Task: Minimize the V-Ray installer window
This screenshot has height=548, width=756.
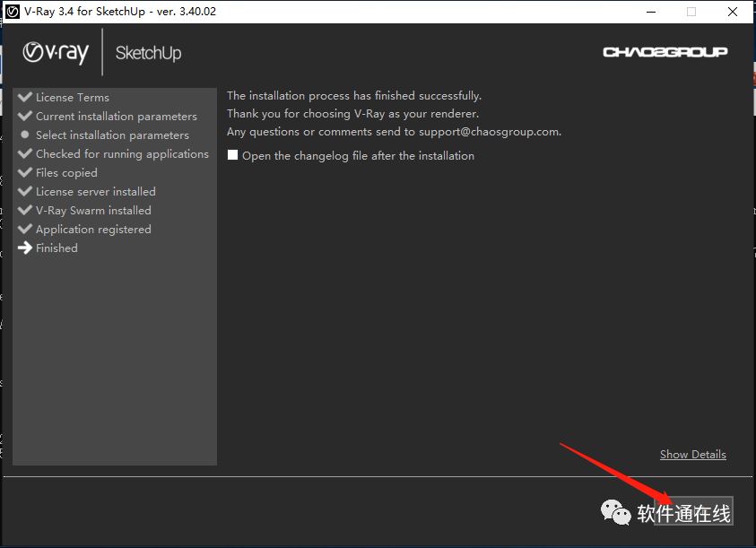Action: click(651, 12)
